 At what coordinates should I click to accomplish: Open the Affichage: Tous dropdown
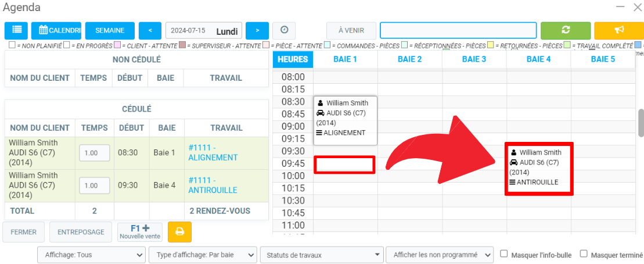tap(91, 255)
